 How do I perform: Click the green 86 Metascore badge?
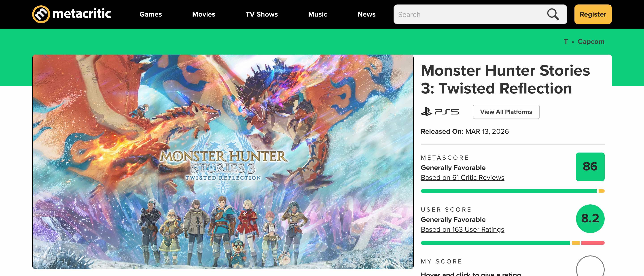pyautogui.click(x=590, y=167)
